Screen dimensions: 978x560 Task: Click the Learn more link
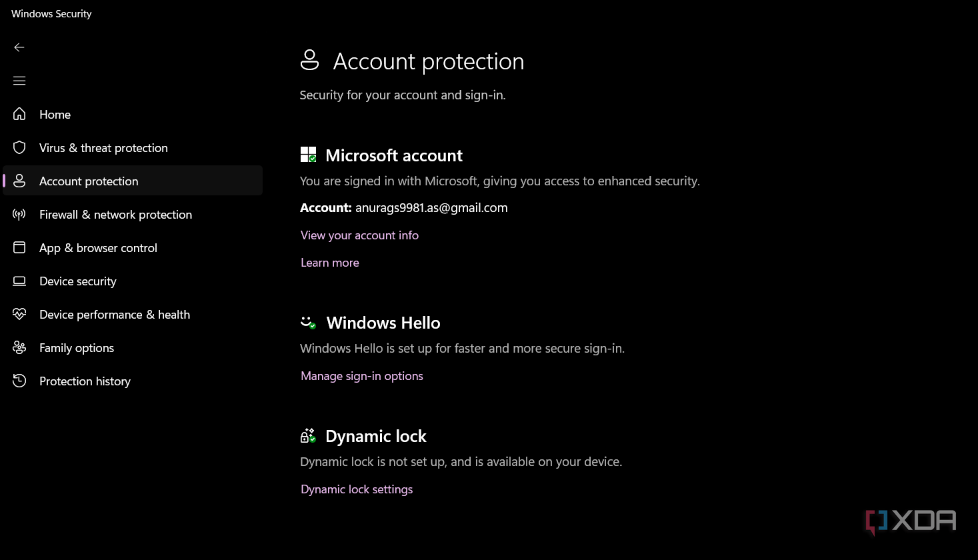(x=330, y=263)
